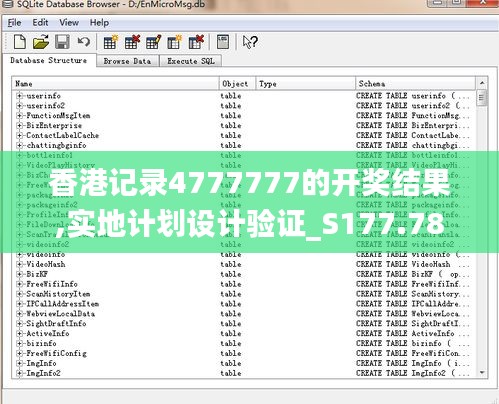Click the table object cell for ScanHistoryItem
Image resolution: width=499 pixels, height=404 pixels.
(x=231, y=294)
